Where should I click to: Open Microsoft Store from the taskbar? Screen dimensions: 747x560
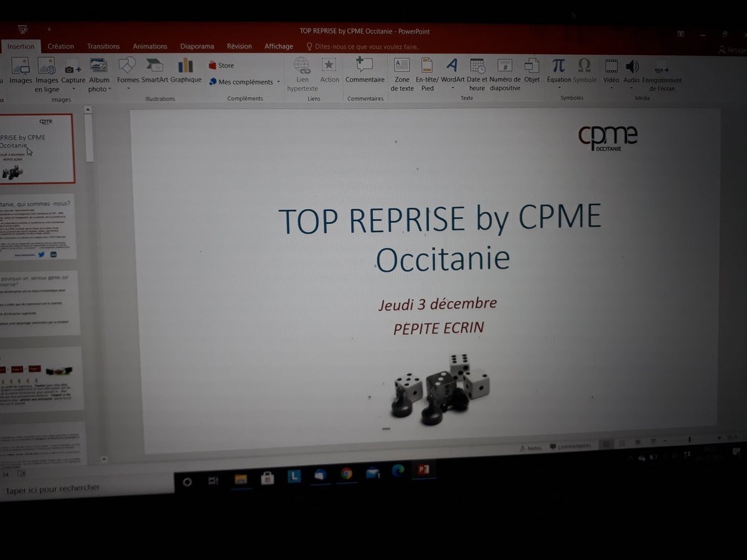coord(268,478)
